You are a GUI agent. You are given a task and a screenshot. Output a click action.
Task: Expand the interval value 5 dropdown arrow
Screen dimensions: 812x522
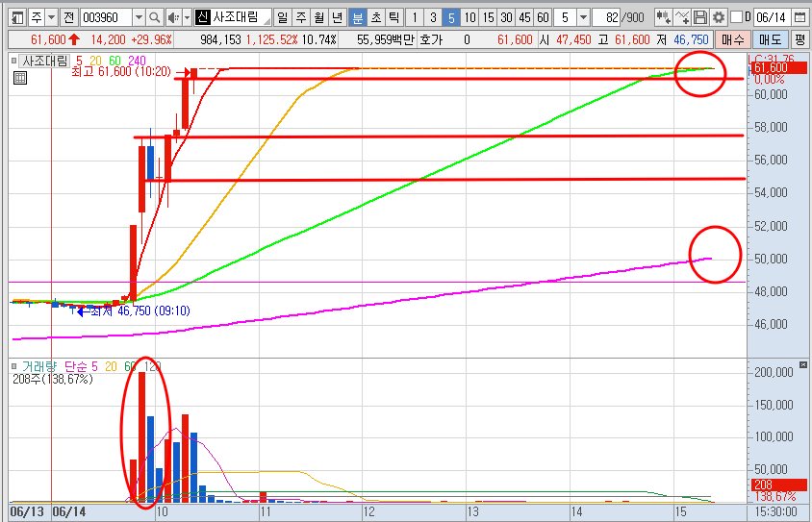pyautogui.click(x=584, y=17)
